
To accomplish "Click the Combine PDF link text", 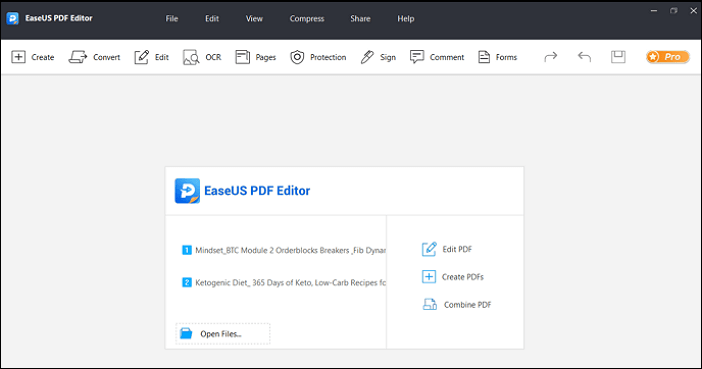I will click(x=467, y=305).
